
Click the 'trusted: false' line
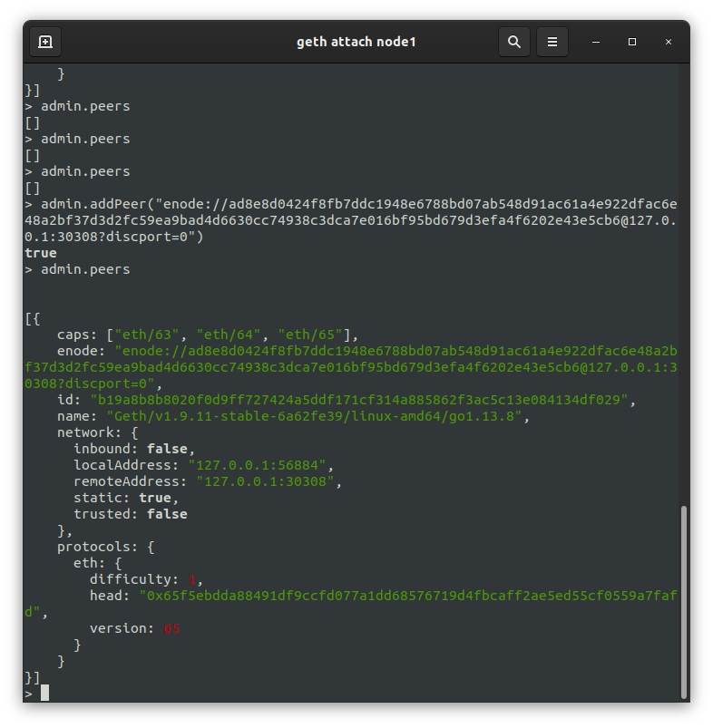coord(131,514)
